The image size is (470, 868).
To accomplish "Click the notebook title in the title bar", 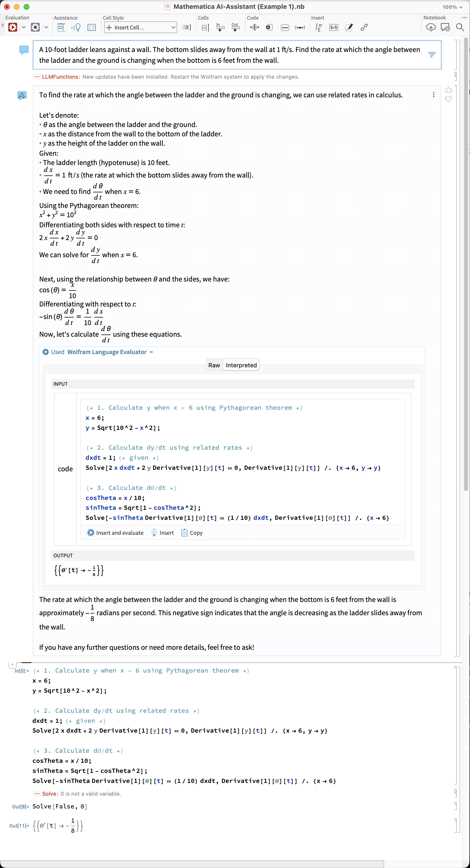I will point(239,7).
